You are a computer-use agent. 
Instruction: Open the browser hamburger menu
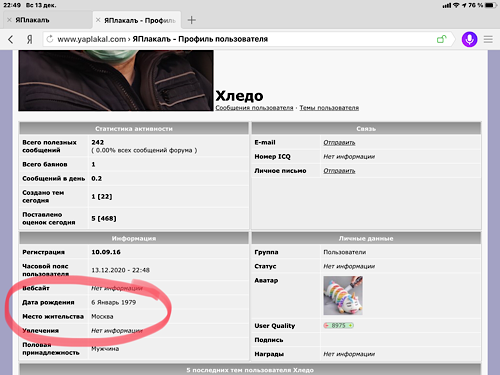point(488,39)
